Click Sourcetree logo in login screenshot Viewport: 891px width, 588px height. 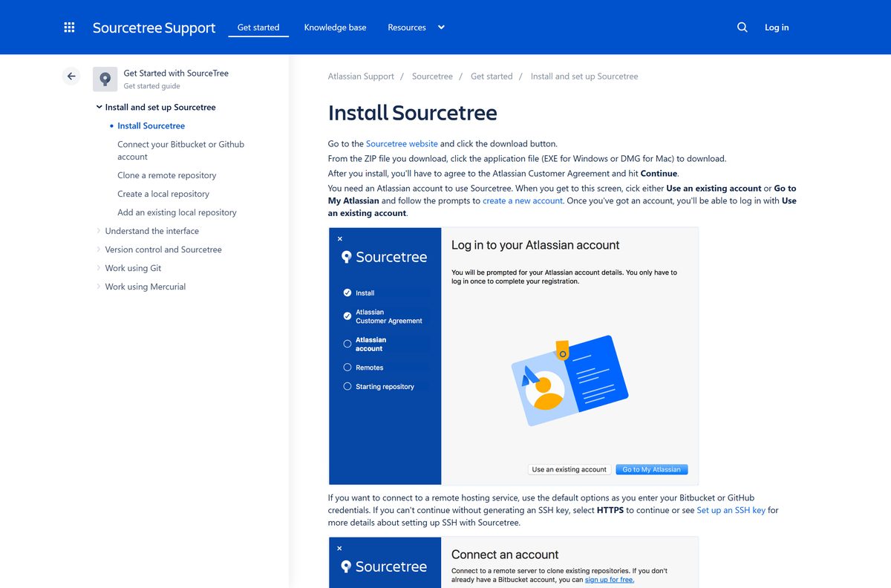tap(384, 257)
